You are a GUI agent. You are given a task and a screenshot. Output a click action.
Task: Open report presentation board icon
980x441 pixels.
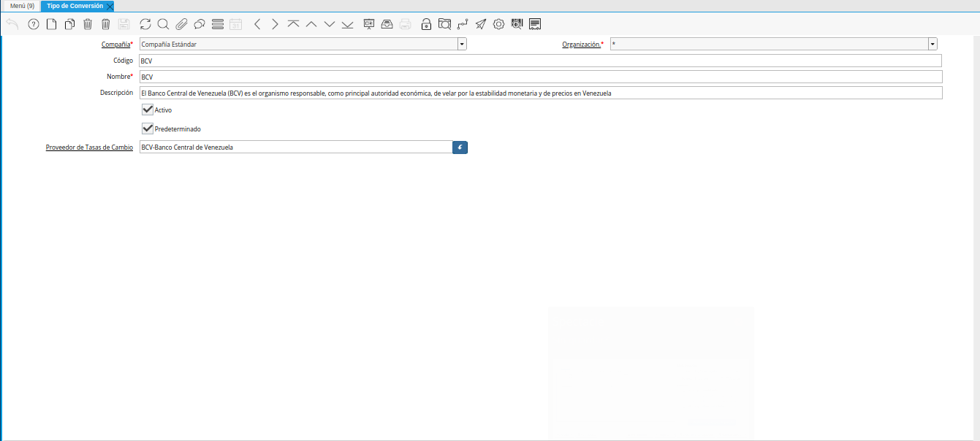click(x=369, y=24)
